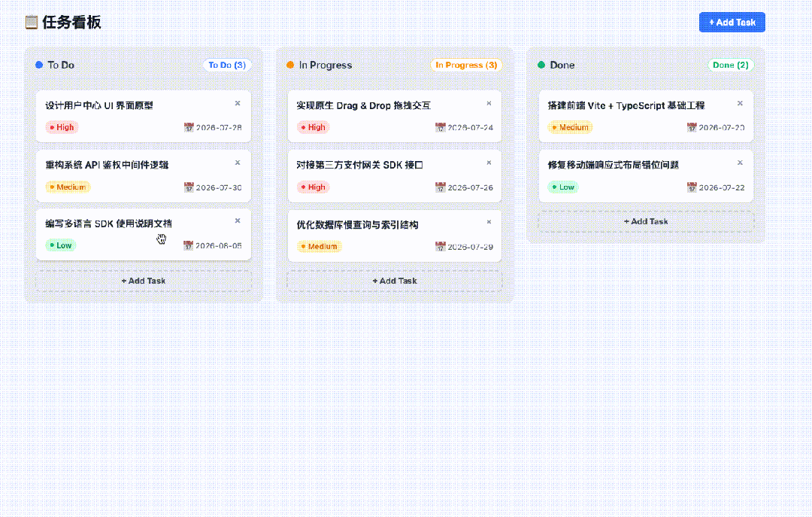Click calendar icon on 重构系统 API card
The height and width of the screenshot is (517, 812).
coord(189,187)
